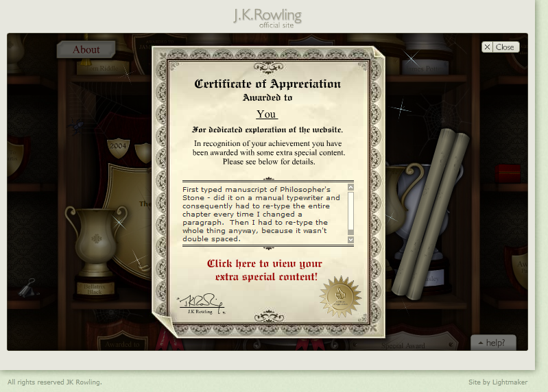Screen dimensions: 548x392
Task: Click the red box on right shelf
Action: pos(508,173)
